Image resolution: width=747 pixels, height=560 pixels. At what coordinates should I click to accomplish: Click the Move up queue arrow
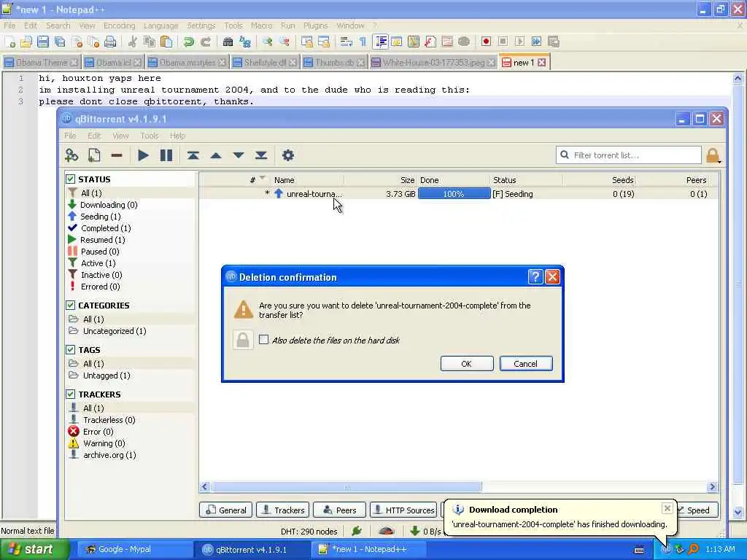[216, 155]
